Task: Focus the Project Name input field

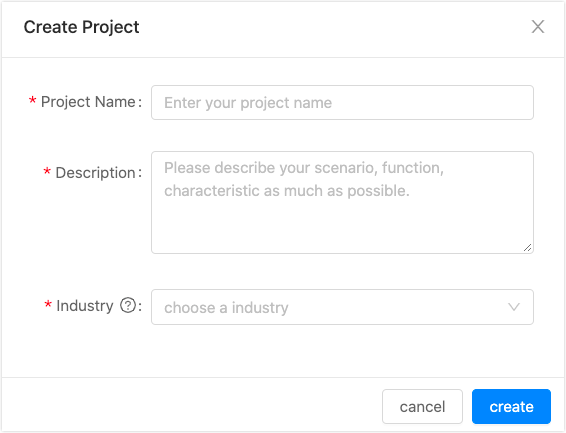Action: click(342, 102)
